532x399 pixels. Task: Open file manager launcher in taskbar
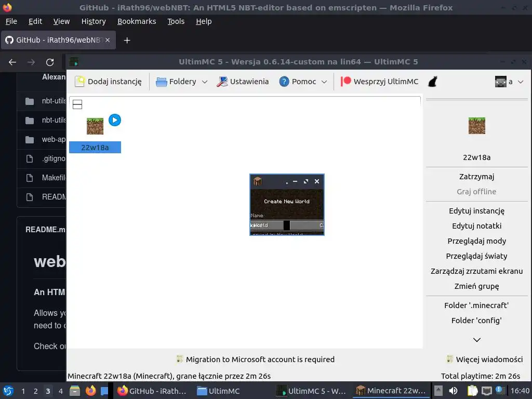point(75,391)
